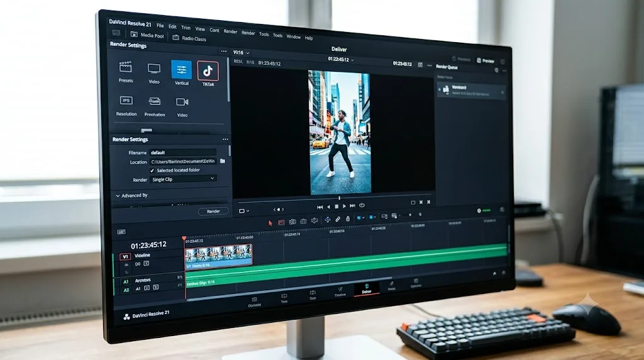Screen dimensions: 644x360
Task: Stop playback in the viewer
Action: pyautogui.click(x=336, y=206)
